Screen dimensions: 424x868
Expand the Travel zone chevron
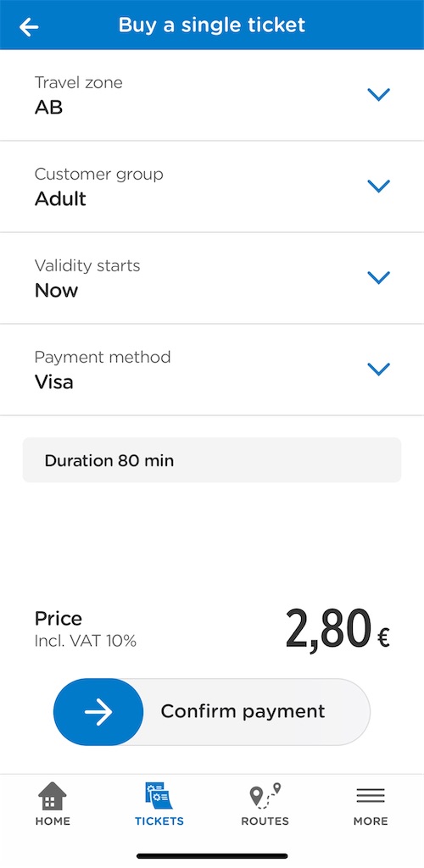point(379,95)
